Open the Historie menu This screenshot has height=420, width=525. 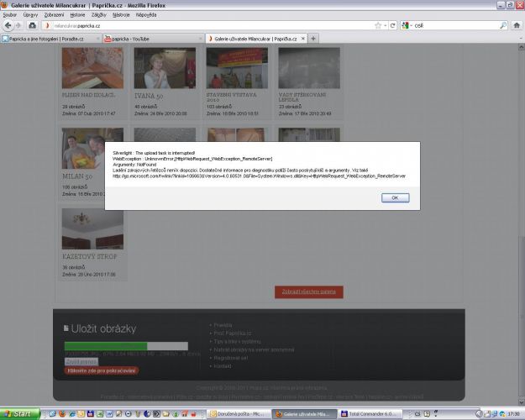click(x=77, y=15)
